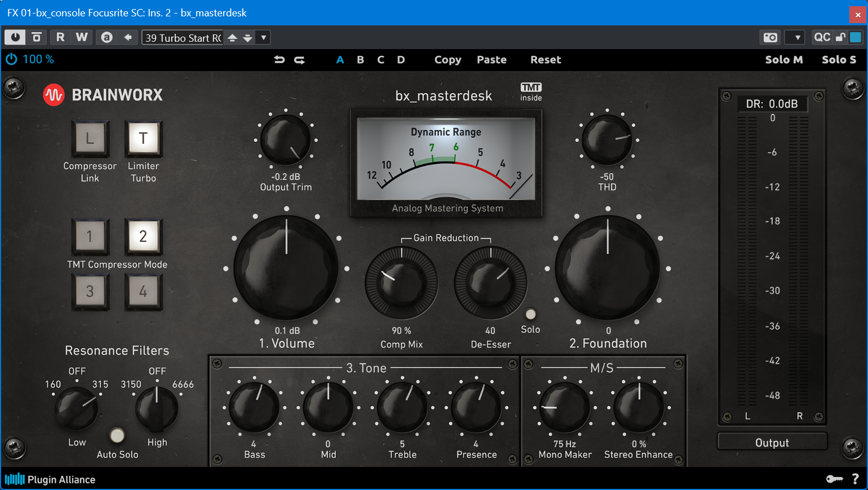Click the Copy button
Viewport: 868px width, 490px height.
448,60
